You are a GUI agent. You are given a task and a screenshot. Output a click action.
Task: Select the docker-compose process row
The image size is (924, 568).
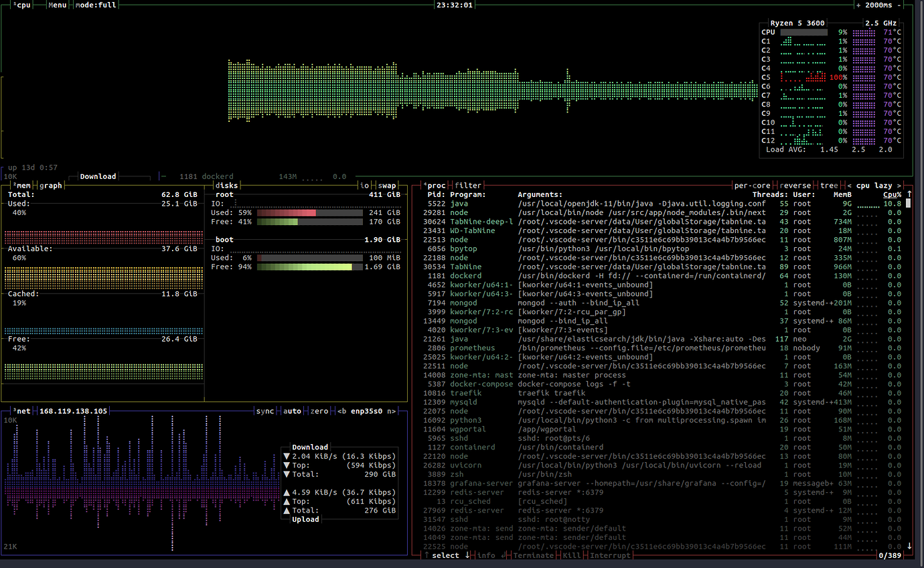(664, 384)
